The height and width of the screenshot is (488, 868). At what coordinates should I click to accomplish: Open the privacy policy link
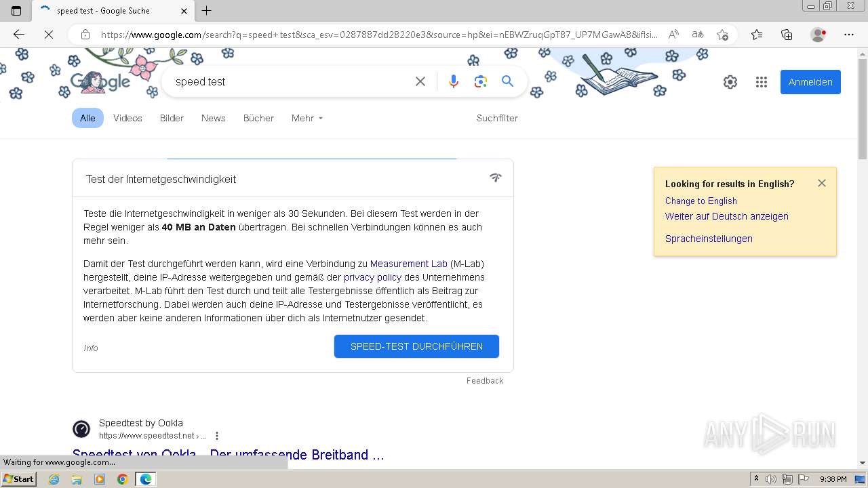[372, 277]
